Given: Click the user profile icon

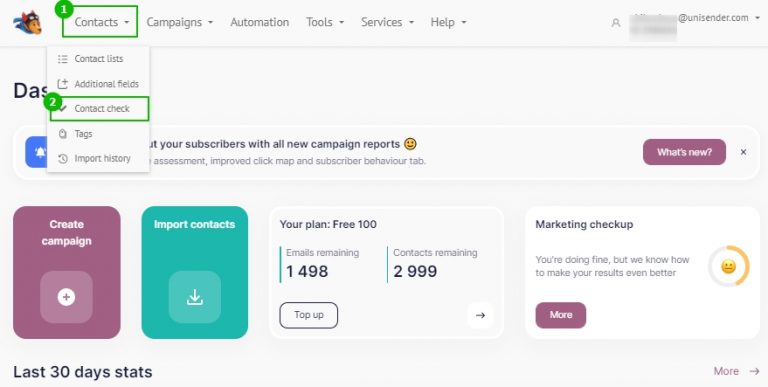Looking at the screenshot, I should 616,23.
